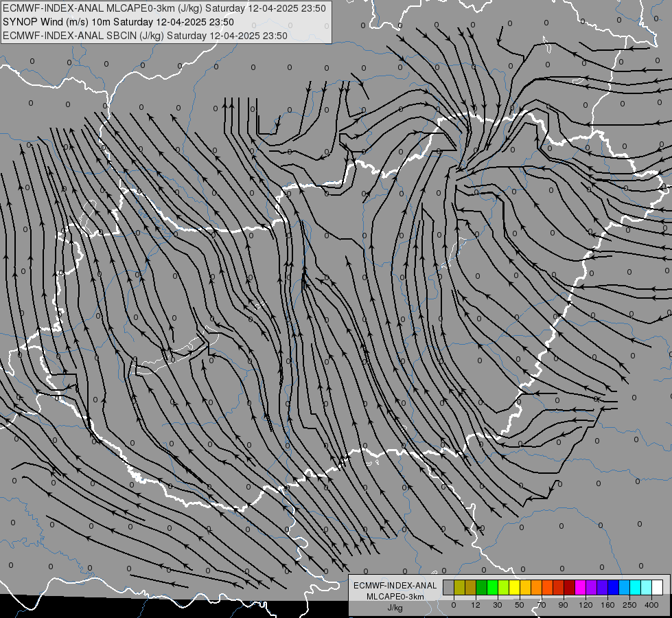Select the 'SYNOP Wind (m/s) 10m' header line
The width and height of the screenshot is (672, 618).
(x=118, y=22)
